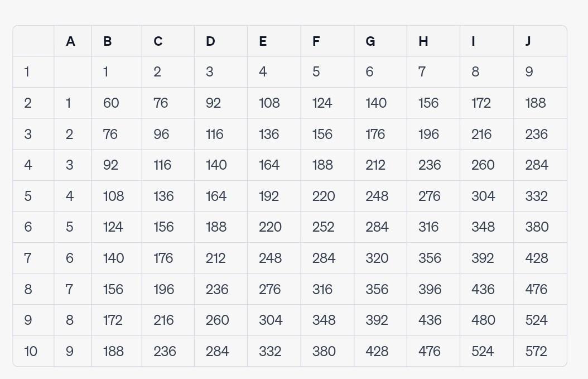588x379 pixels.
Task: Click cell E5 containing 192
Action: coord(274,196)
